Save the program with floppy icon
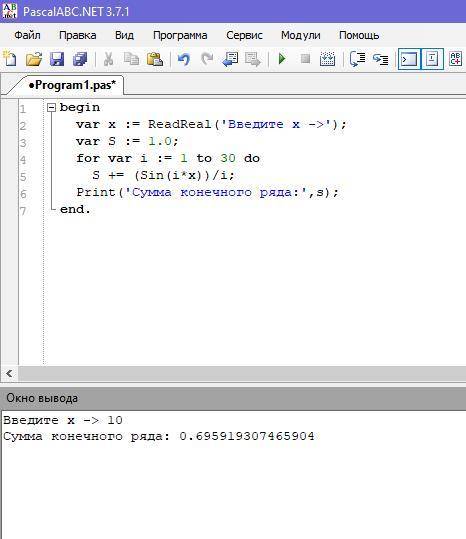This screenshot has height=539, width=466. pyautogui.click(x=57, y=59)
